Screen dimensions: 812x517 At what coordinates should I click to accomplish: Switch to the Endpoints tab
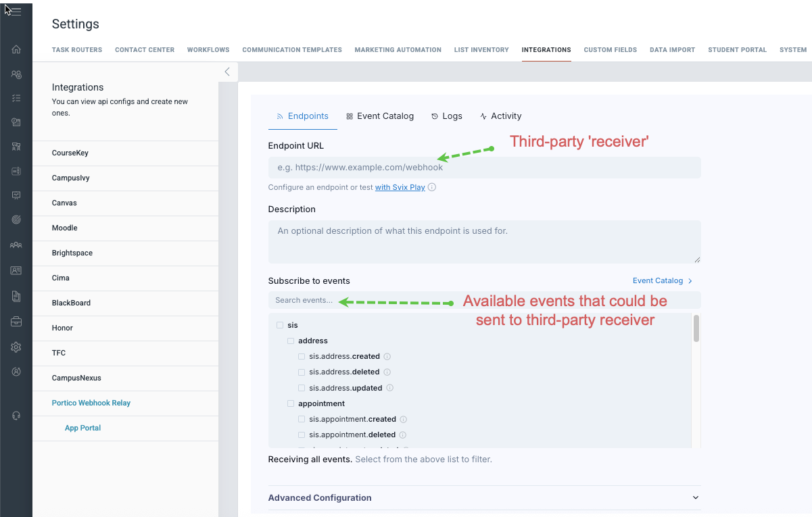click(302, 116)
